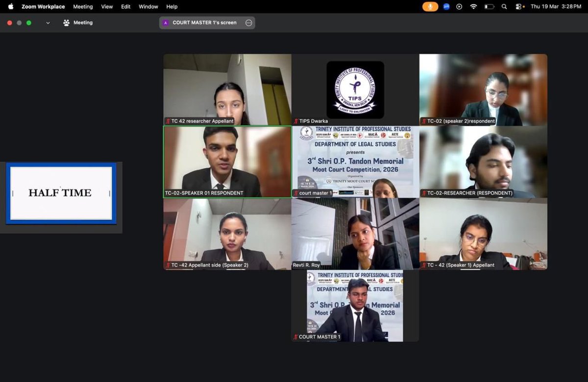Viewport: 588px width, 382px height.
Task: Open the Zoom Workplace menu
Action: [43, 6]
